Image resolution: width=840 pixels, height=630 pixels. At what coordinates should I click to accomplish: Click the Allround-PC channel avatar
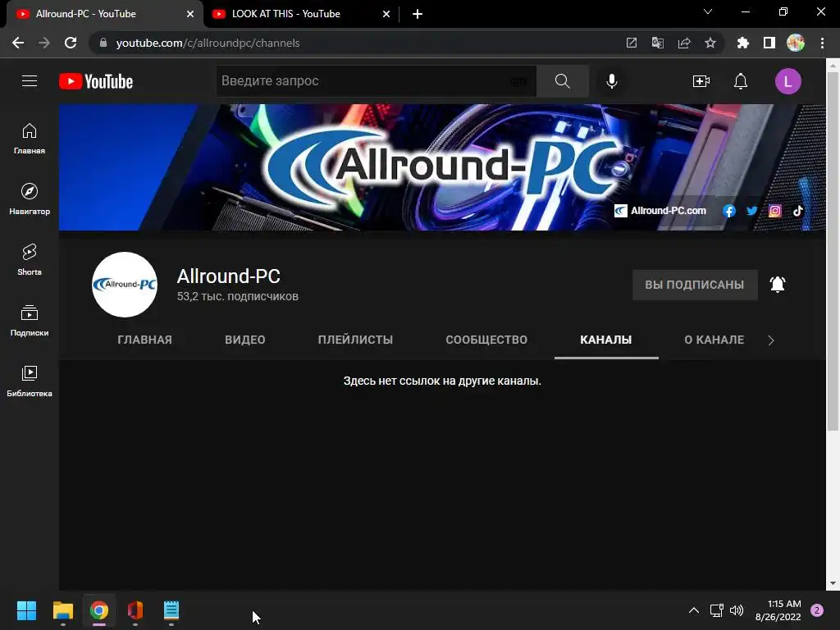pyautogui.click(x=125, y=285)
